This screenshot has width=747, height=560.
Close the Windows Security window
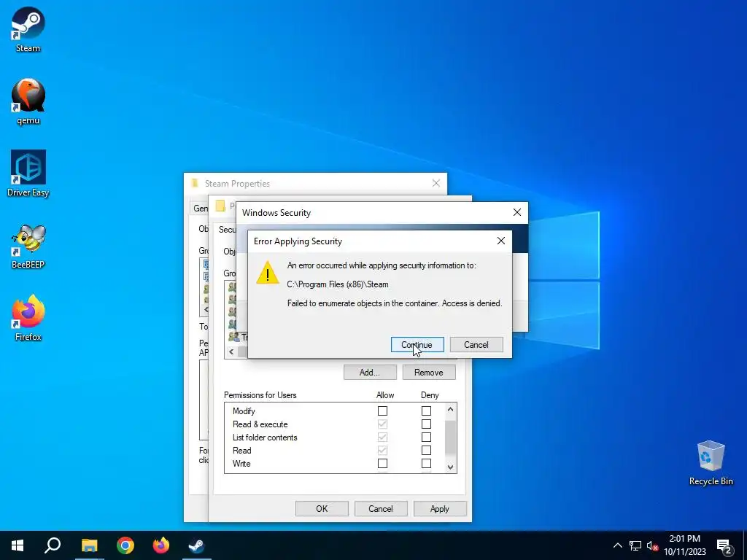pyautogui.click(x=517, y=212)
